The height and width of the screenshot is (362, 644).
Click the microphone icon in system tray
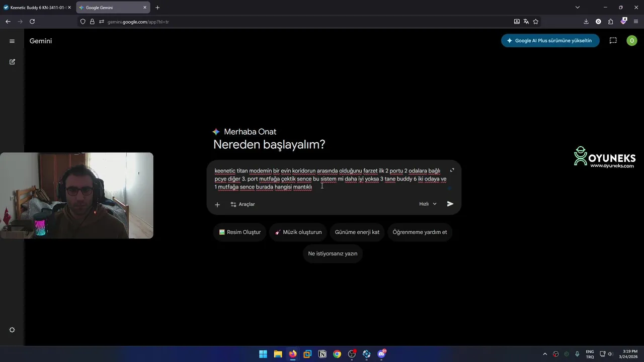pos(577,354)
